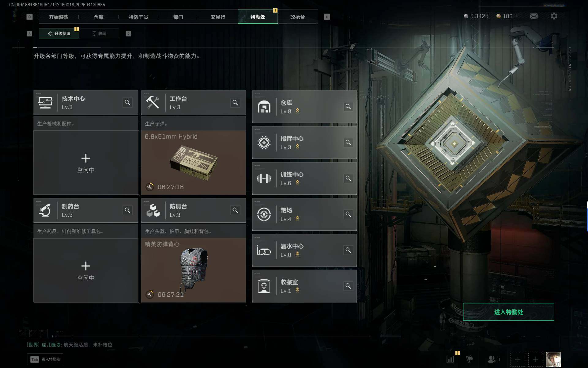
Task: Add currency using the plus beside 183
Action: (516, 16)
